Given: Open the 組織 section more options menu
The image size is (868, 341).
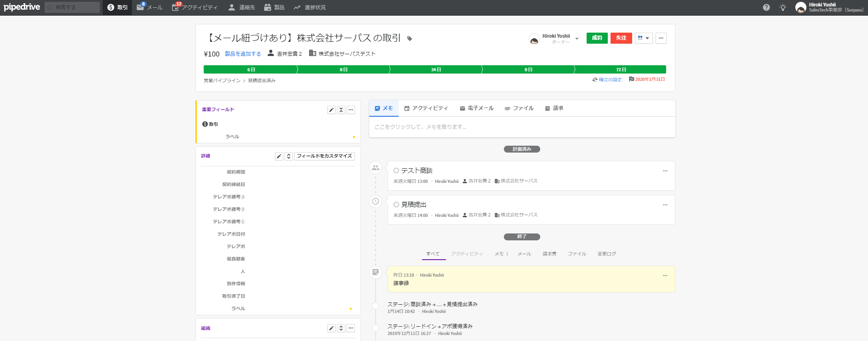Looking at the screenshot, I should click(x=351, y=328).
